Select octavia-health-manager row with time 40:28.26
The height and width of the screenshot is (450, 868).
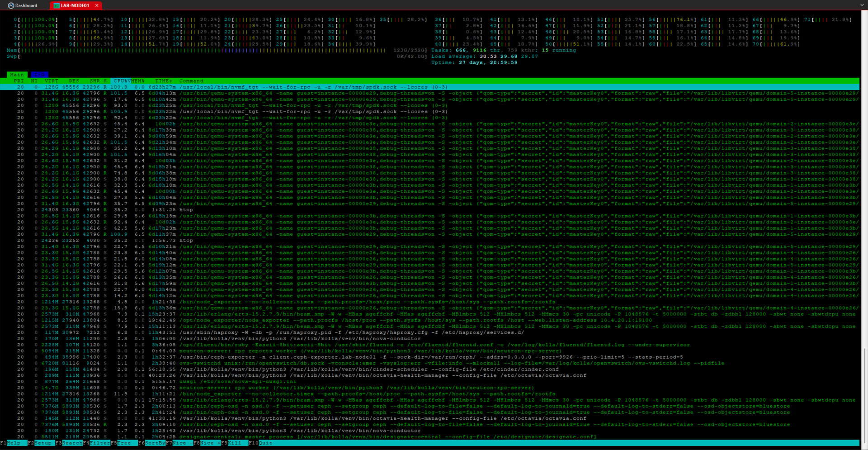pos(429,375)
